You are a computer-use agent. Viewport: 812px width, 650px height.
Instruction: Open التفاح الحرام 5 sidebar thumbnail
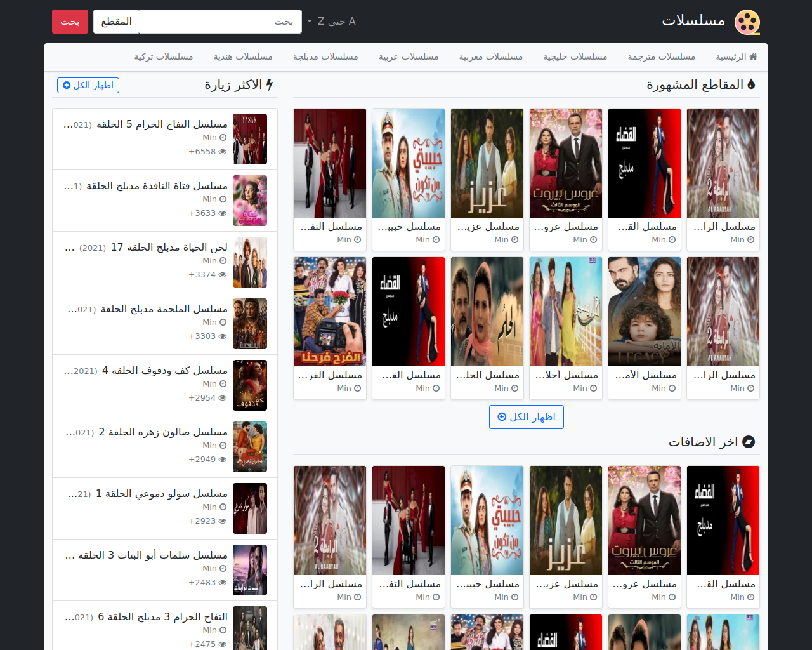click(250, 139)
